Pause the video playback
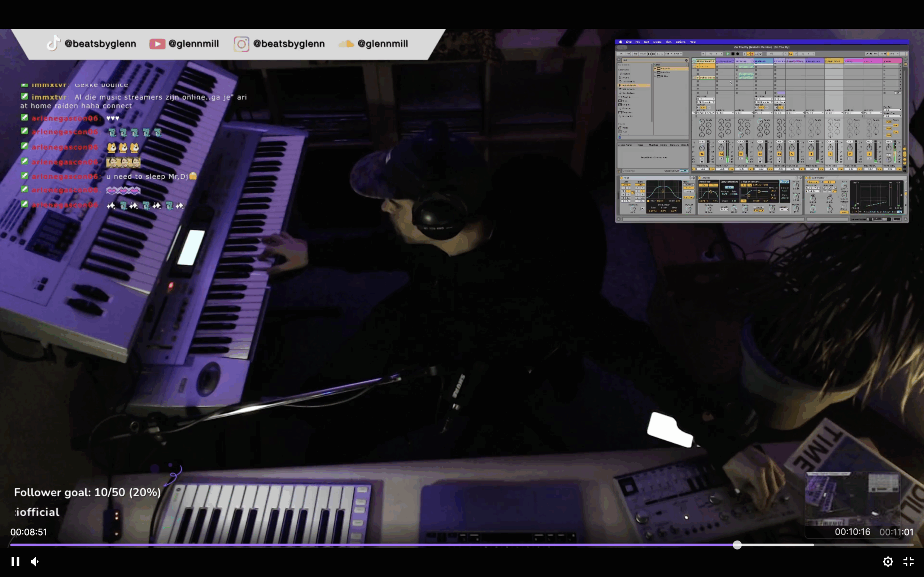Viewport: 924px width, 577px height. tap(15, 561)
